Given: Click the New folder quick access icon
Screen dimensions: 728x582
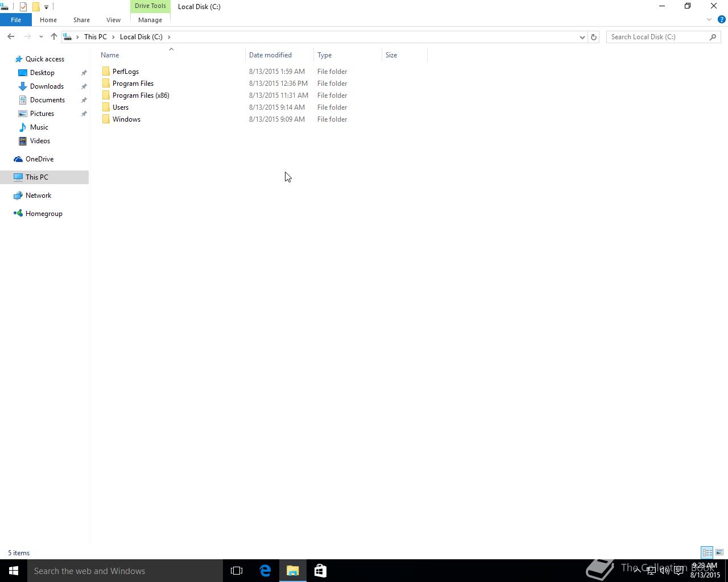Looking at the screenshot, I should (x=36, y=7).
